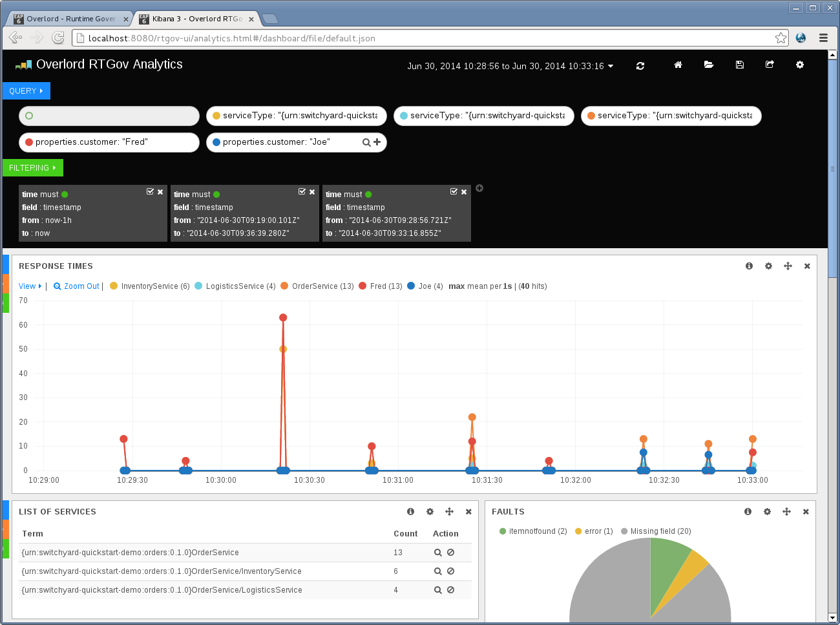Save the current dashboard
Screen dimensions: 840x625
739,65
